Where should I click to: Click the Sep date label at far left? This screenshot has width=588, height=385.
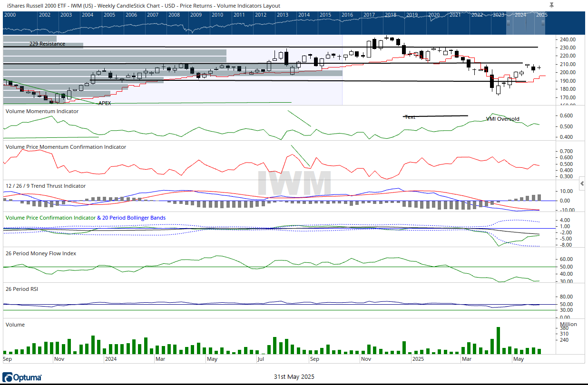click(8, 359)
